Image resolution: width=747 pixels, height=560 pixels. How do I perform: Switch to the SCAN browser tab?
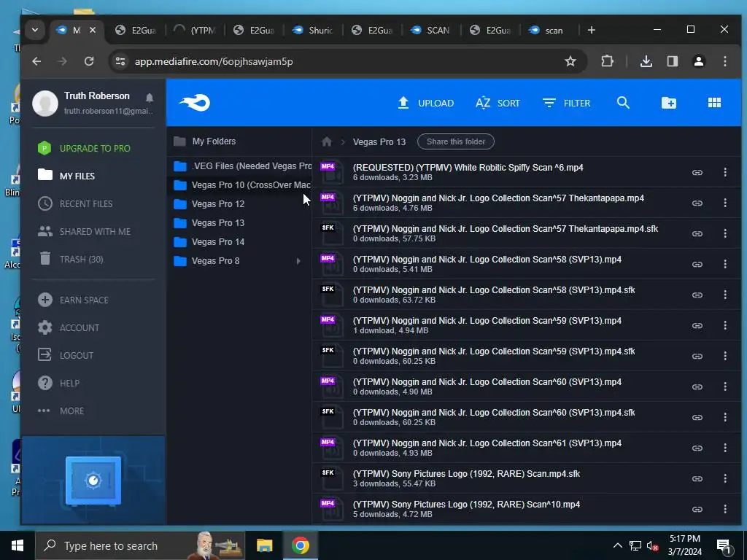(430, 30)
